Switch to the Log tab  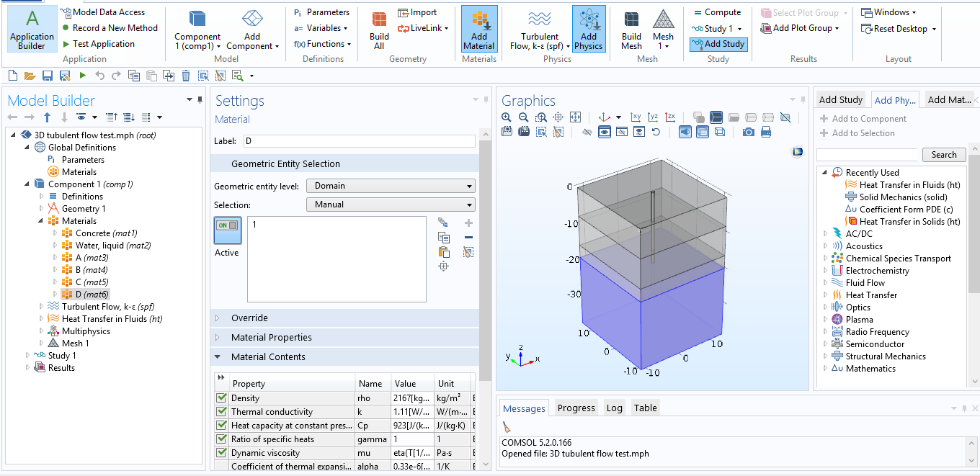(x=614, y=408)
